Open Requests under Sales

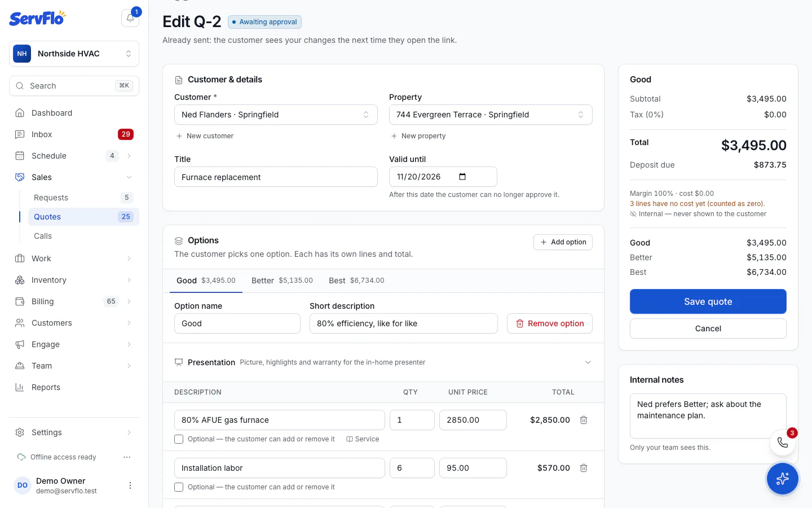(83, 198)
